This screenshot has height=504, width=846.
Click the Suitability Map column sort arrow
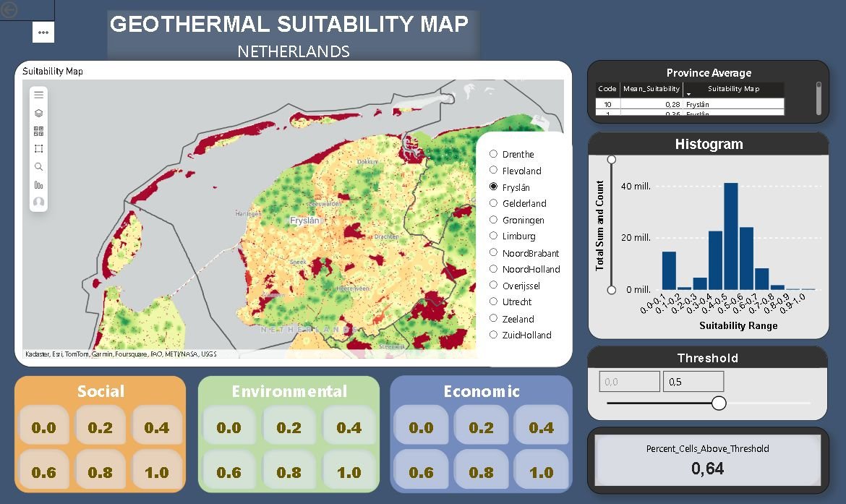click(x=688, y=94)
